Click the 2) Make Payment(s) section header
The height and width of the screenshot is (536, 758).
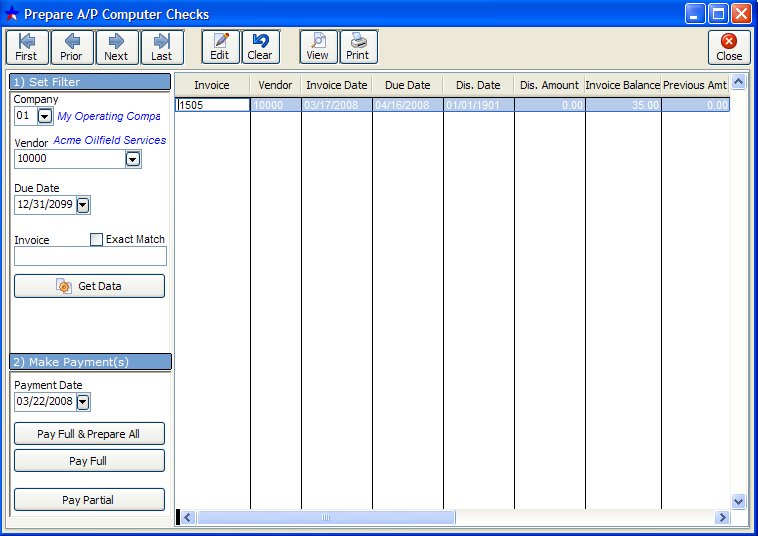[x=90, y=362]
